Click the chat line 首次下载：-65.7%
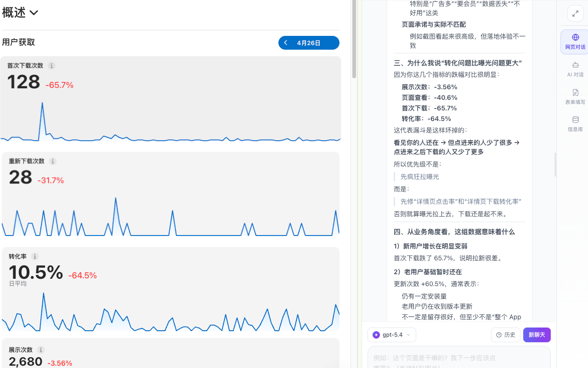 pos(430,108)
